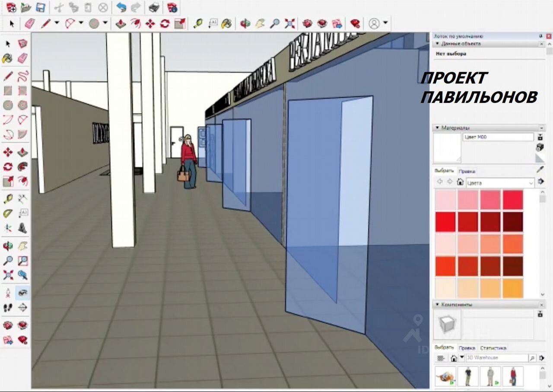Close the Материалы panel with its X
The image size is (553, 392).
click(541, 128)
